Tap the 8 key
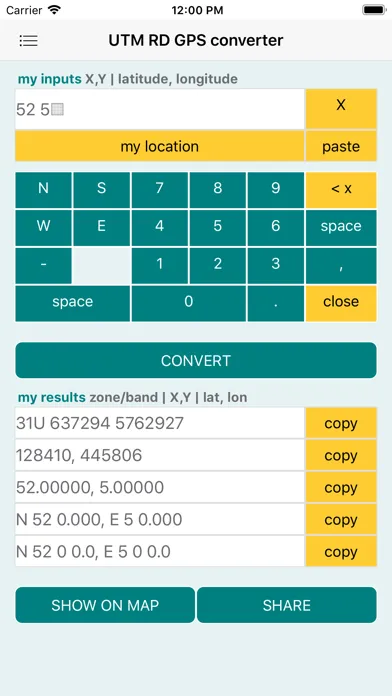 218,190
